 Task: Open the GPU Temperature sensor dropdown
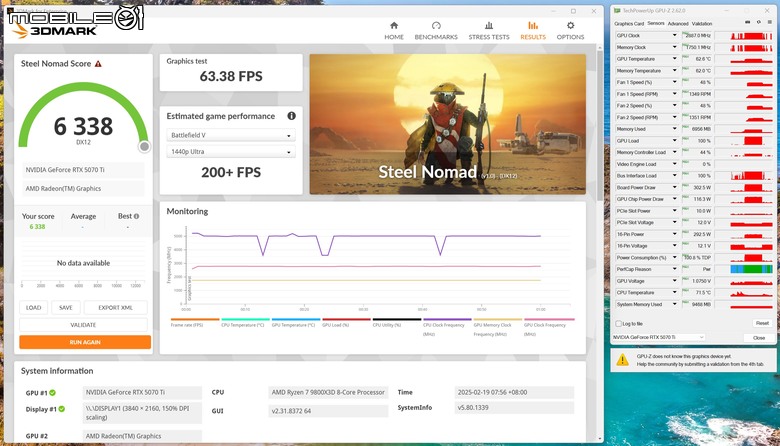[x=675, y=59]
